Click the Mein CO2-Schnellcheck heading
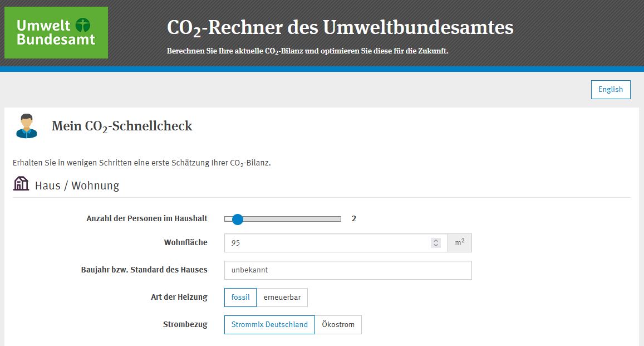Image resolution: width=644 pixels, height=346 pixels. pos(122,126)
